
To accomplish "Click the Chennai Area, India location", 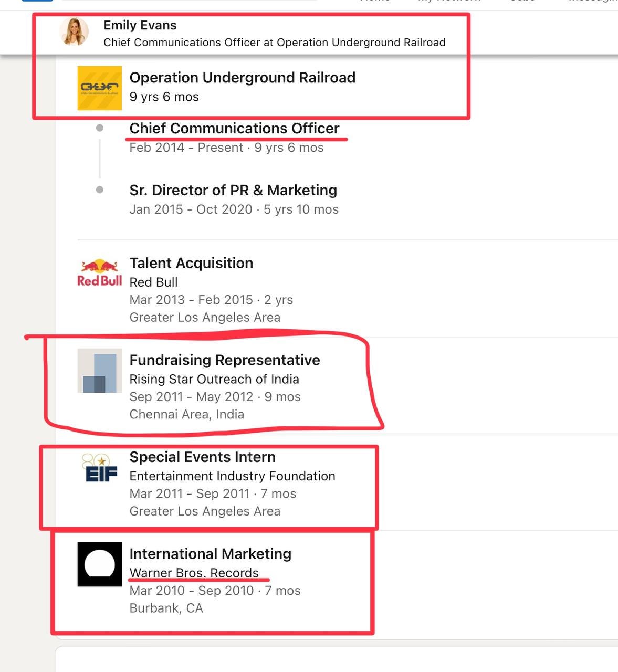I will click(187, 414).
